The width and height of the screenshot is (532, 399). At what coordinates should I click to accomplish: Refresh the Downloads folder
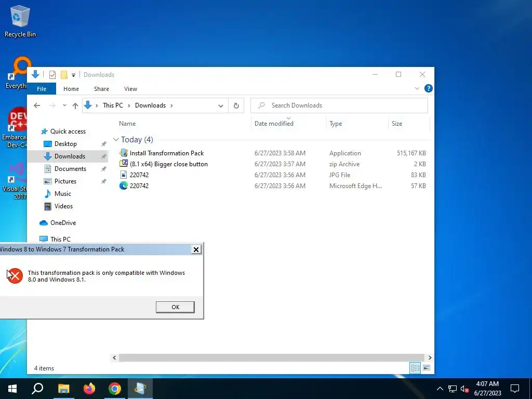[x=236, y=106]
